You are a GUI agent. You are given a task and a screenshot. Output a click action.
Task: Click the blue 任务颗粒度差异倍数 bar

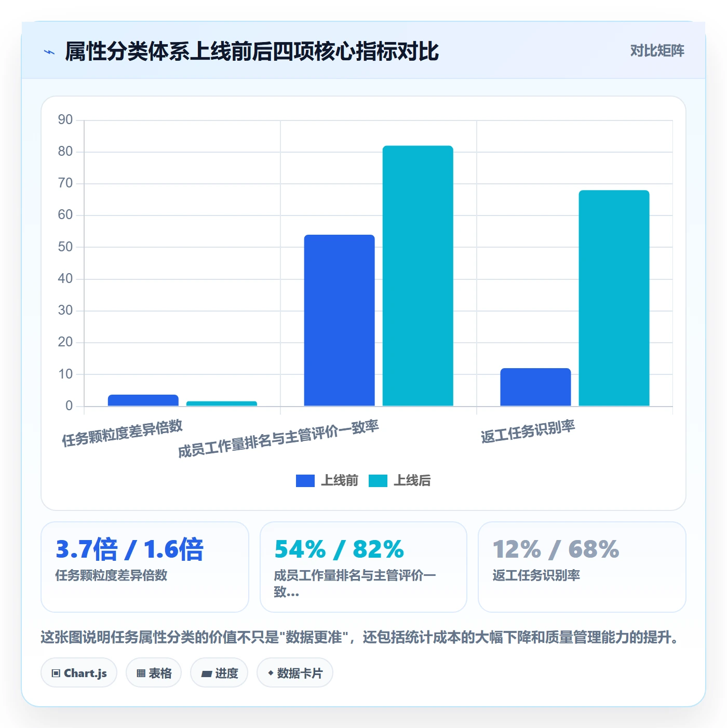tap(143, 400)
